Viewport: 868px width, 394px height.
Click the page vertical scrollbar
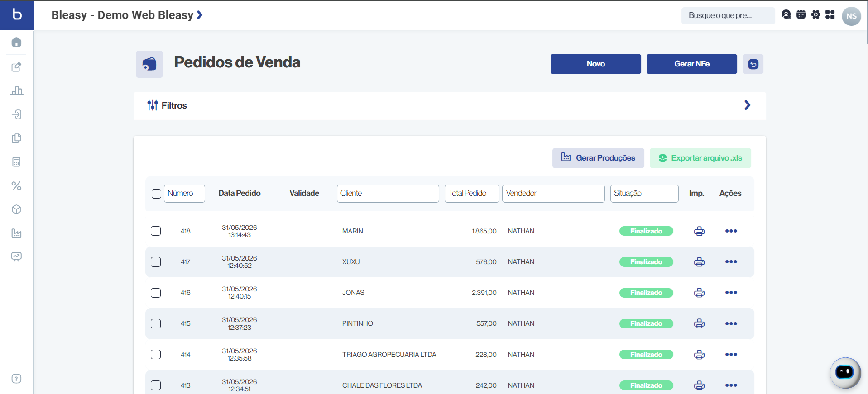click(x=866, y=23)
